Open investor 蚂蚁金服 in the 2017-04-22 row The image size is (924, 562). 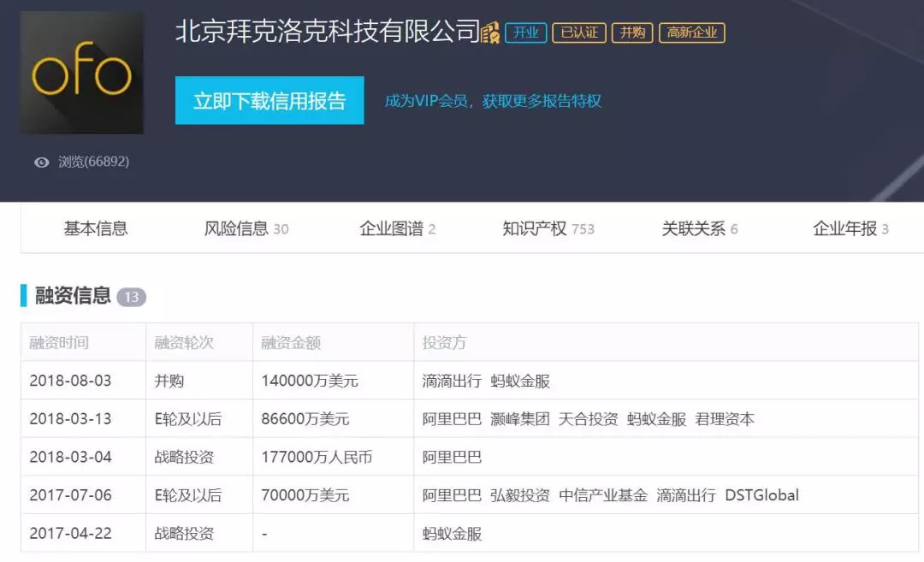(452, 533)
